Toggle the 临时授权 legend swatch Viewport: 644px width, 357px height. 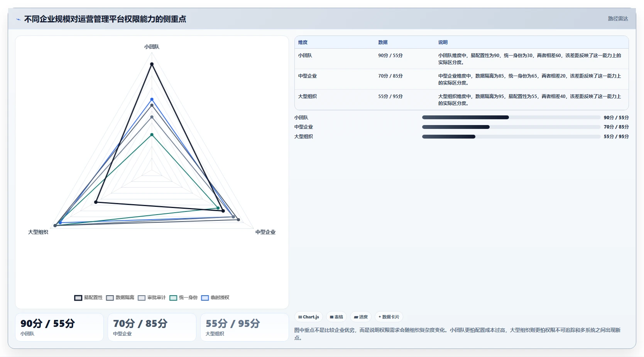(205, 298)
